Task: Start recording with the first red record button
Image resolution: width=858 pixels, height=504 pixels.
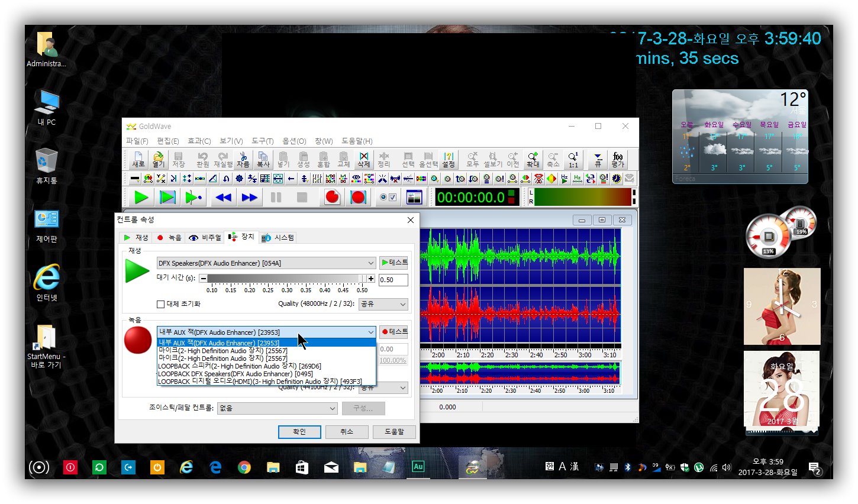Action: click(332, 197)
